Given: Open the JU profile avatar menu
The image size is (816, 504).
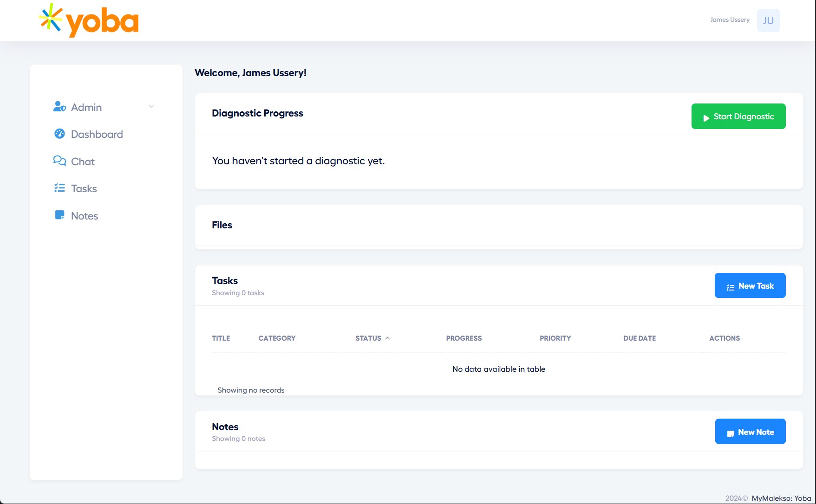Looking at the screenshot, I should coord(768,20).
